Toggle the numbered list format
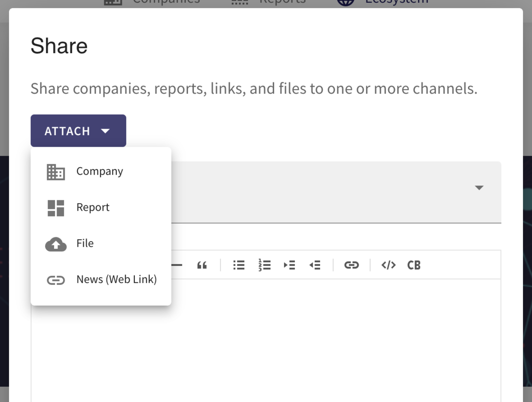532x402 pixels. coord(264,265)
